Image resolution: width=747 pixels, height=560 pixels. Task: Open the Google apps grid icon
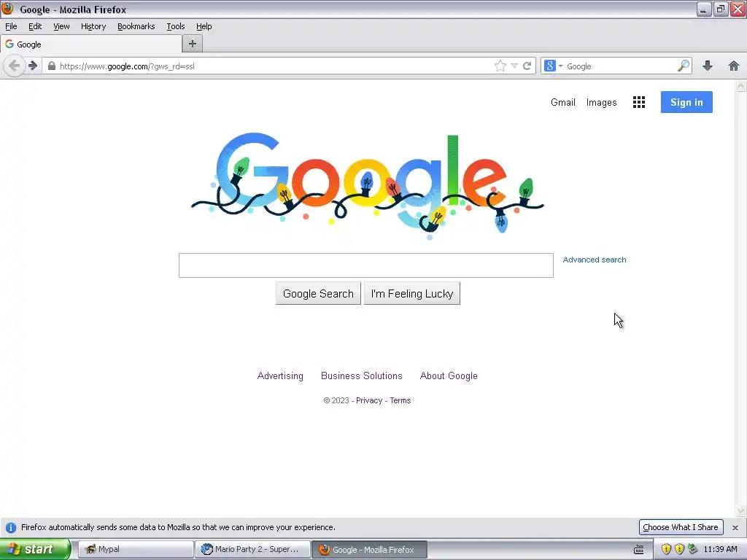[639, 102]
